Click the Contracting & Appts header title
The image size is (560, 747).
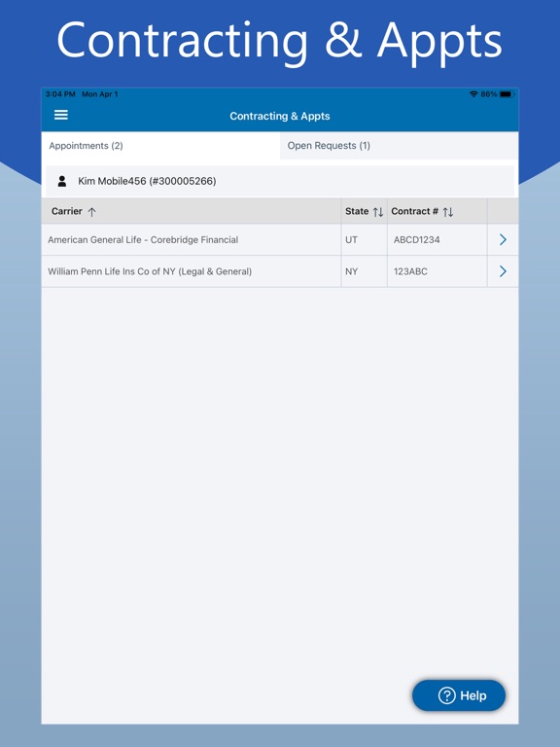(280, 116)
